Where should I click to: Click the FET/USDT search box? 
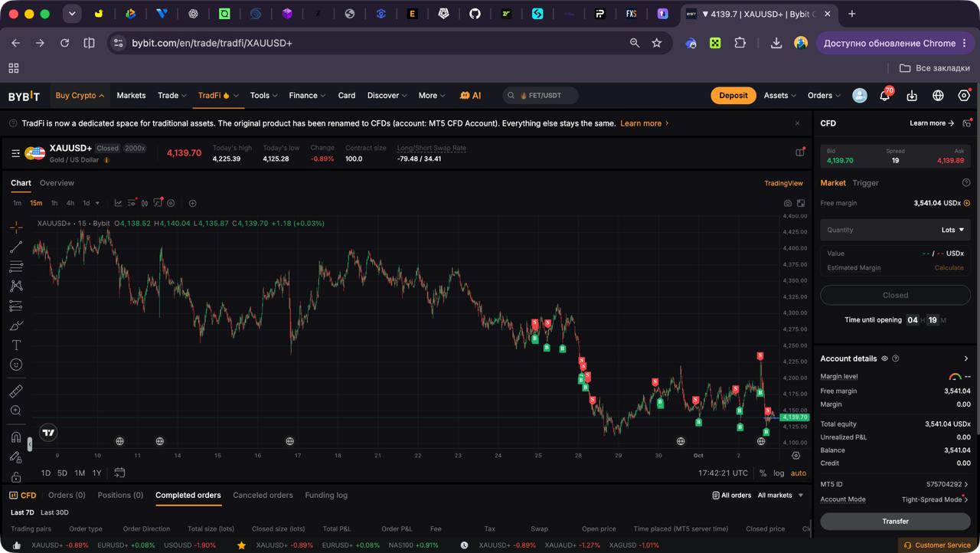[x=541, y=96]
